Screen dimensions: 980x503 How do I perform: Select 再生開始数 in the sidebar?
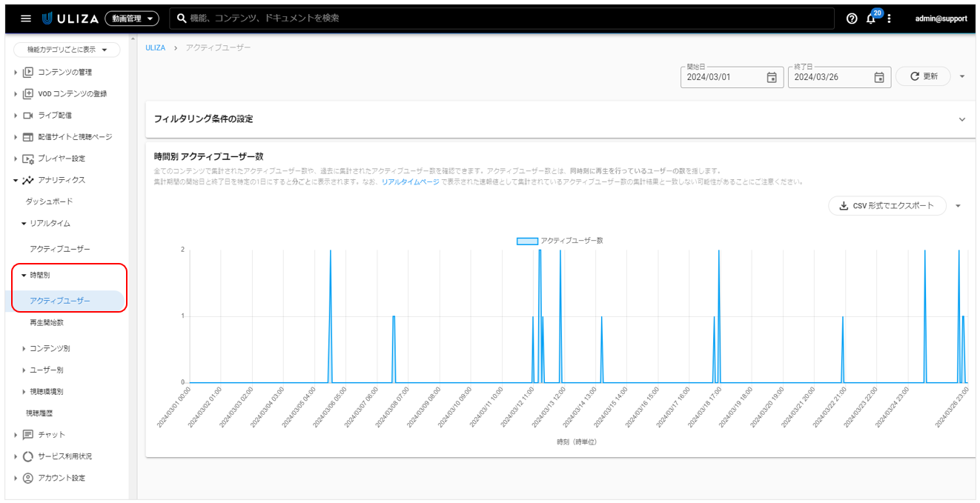[x=47, y=323]
